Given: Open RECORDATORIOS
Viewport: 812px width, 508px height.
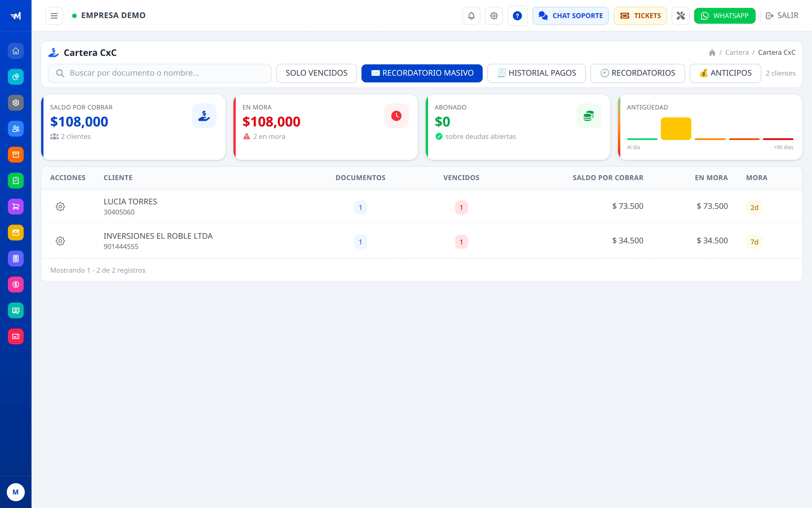Looking at the screenshot, I should (x=637, y=73).
